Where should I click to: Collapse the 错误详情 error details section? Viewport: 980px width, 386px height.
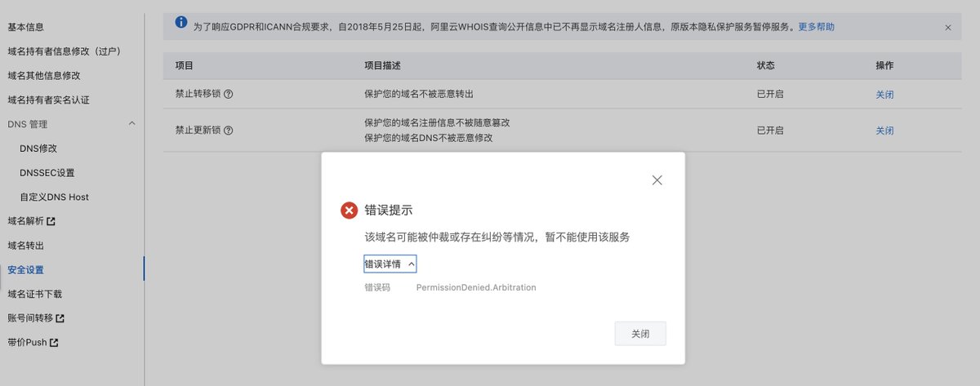390,264
